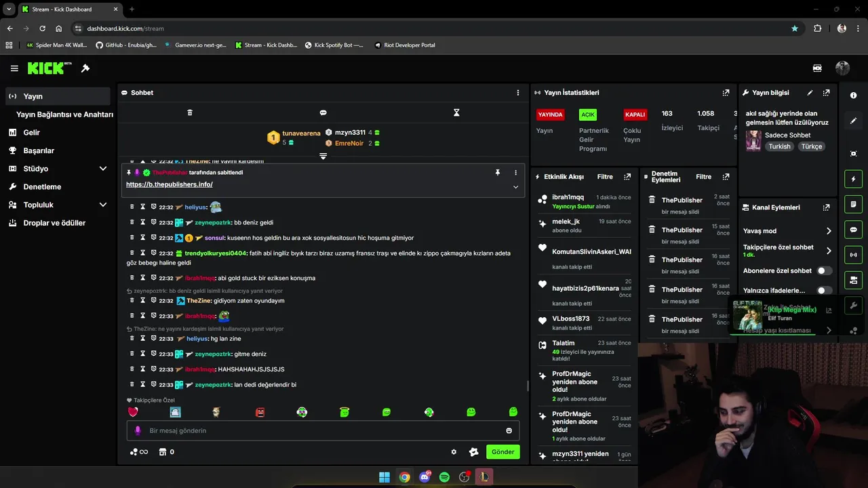
Task: Open the Sohbet panel three-dot menu
Action: (518, 93)
